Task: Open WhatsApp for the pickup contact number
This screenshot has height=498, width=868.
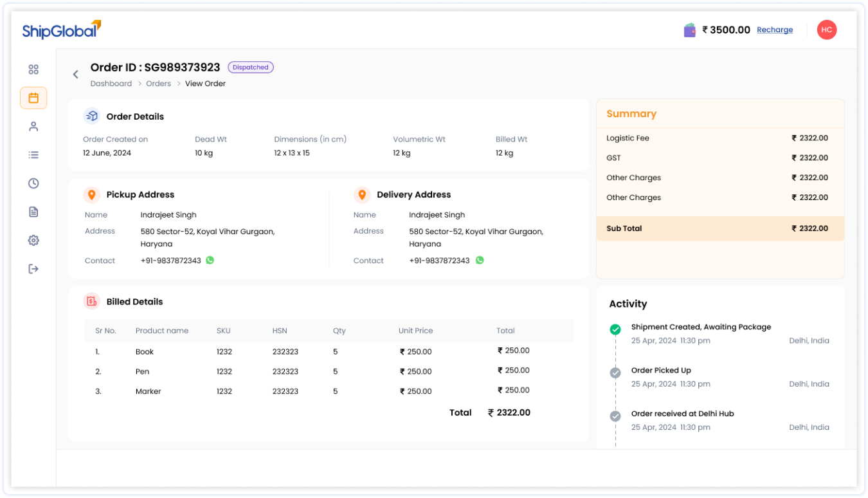Action: coord(210,260)
